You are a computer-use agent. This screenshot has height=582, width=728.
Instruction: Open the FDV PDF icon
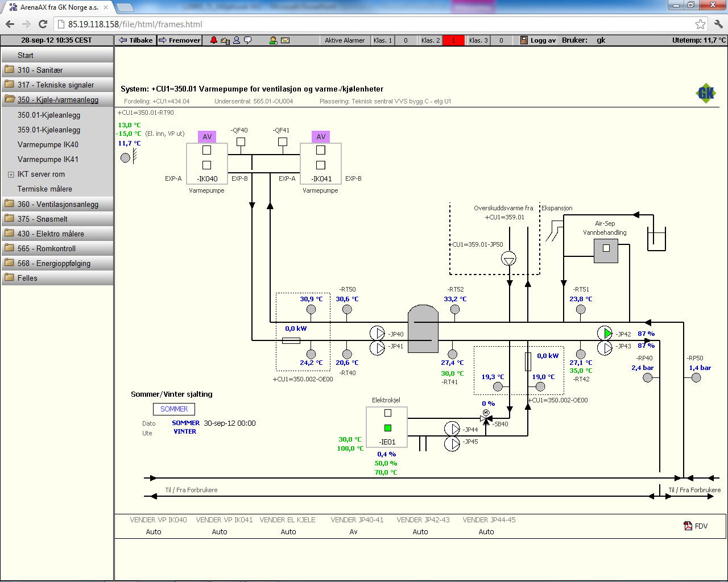[x=688, y=526]
